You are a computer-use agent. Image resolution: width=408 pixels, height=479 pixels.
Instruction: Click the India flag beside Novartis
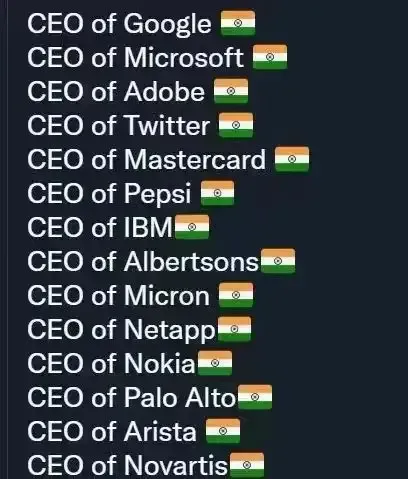[247, 465]
